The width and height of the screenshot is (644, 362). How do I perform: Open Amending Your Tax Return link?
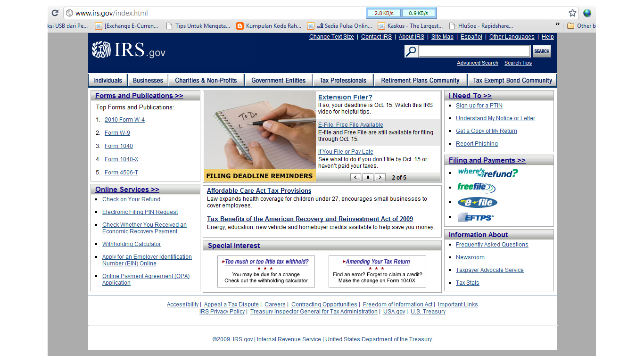coord(378,262)
